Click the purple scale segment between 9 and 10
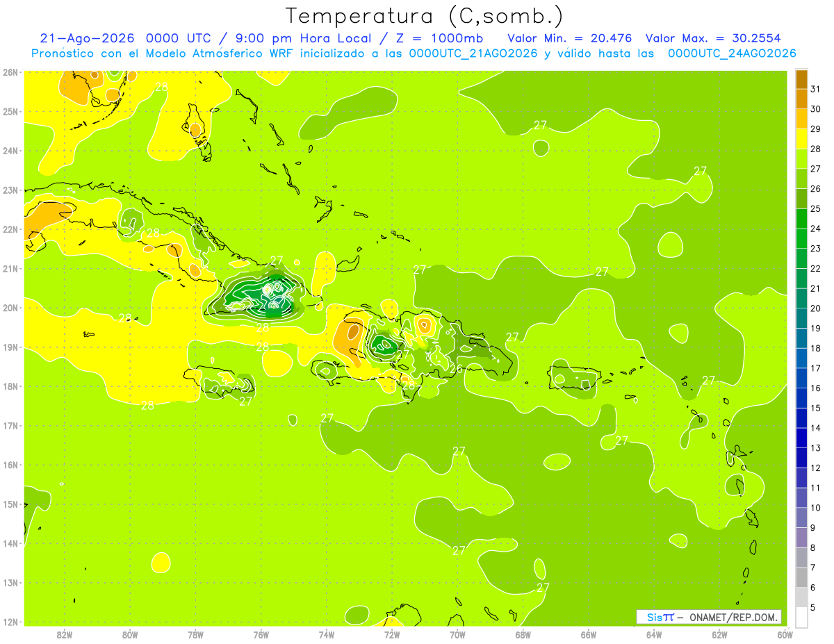This screenshot has width=834, height=644. pyautogui.click(x=801, y=518)
